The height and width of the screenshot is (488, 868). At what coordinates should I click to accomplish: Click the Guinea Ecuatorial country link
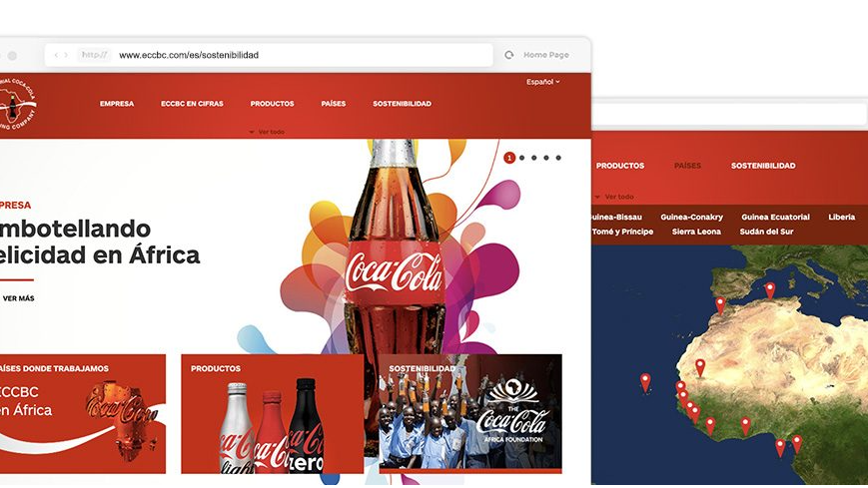775,217
